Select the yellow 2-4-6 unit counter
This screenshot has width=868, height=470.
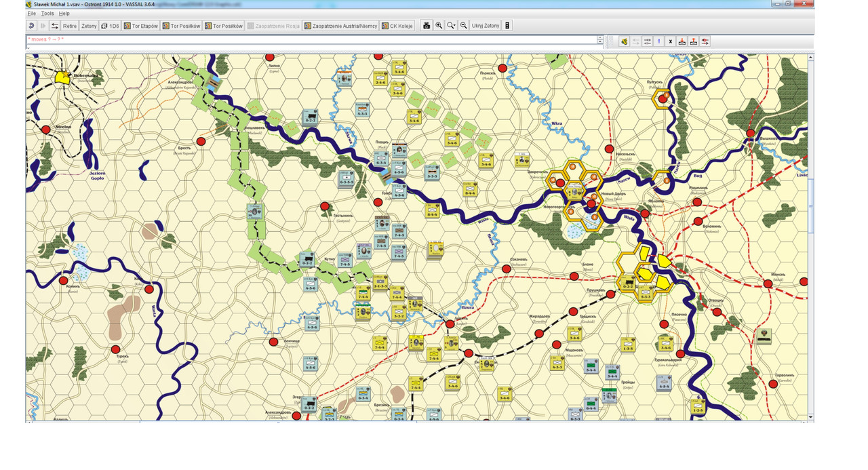coord(380,78)
